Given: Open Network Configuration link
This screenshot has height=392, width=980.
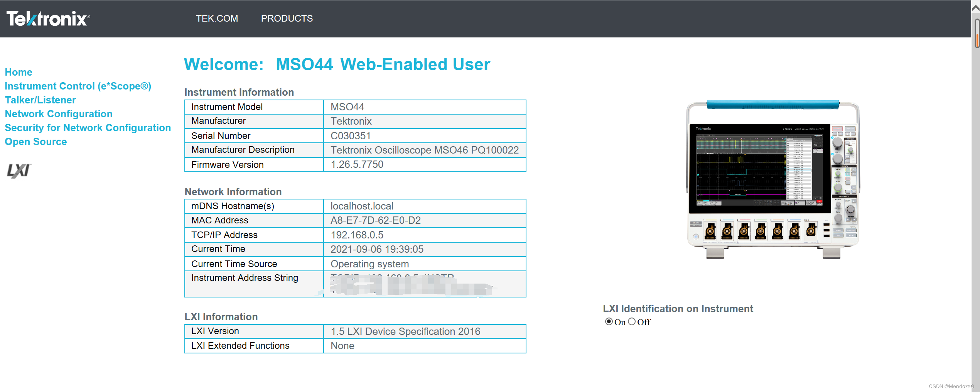Looking at the screenshot, I should 59,114.
